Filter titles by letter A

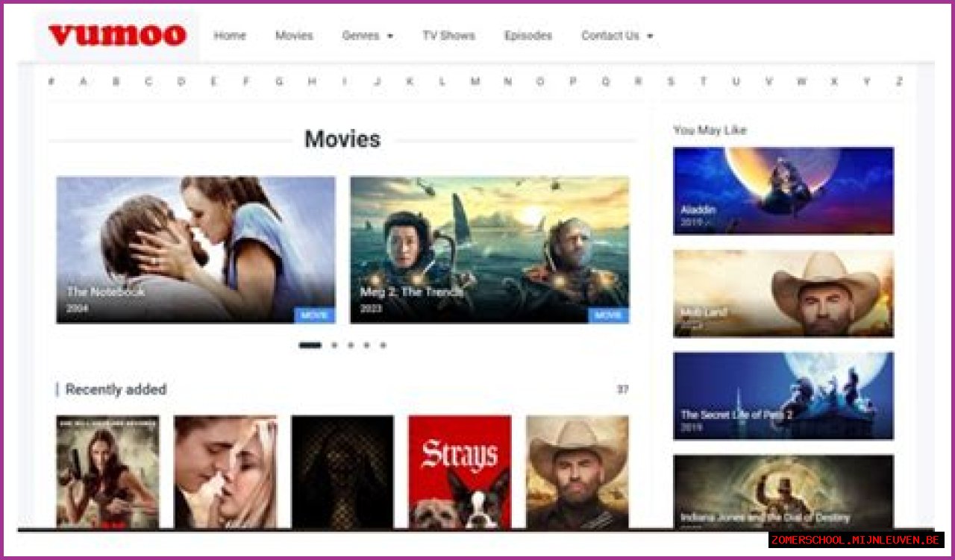coord(83,81)
